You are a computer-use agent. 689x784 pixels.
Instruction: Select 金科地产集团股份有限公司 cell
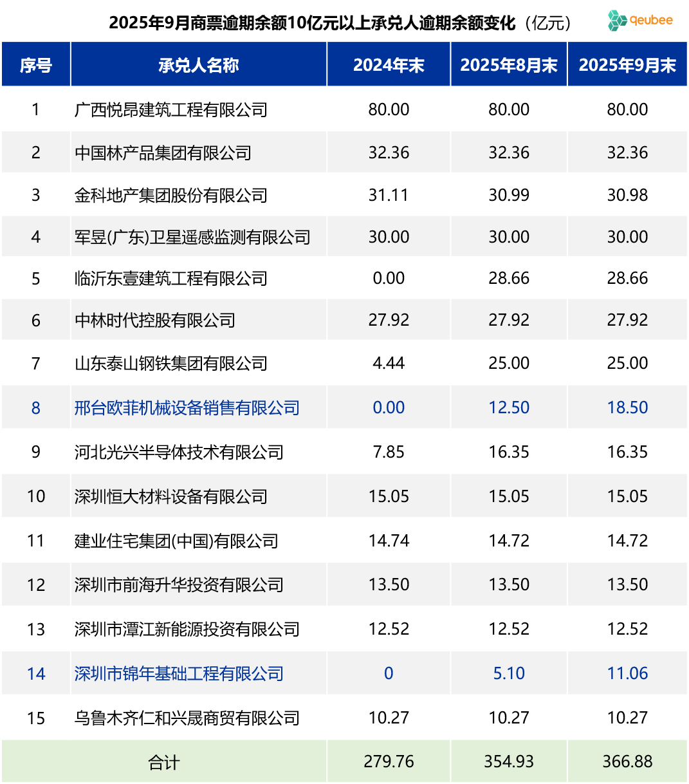point(170,196)
